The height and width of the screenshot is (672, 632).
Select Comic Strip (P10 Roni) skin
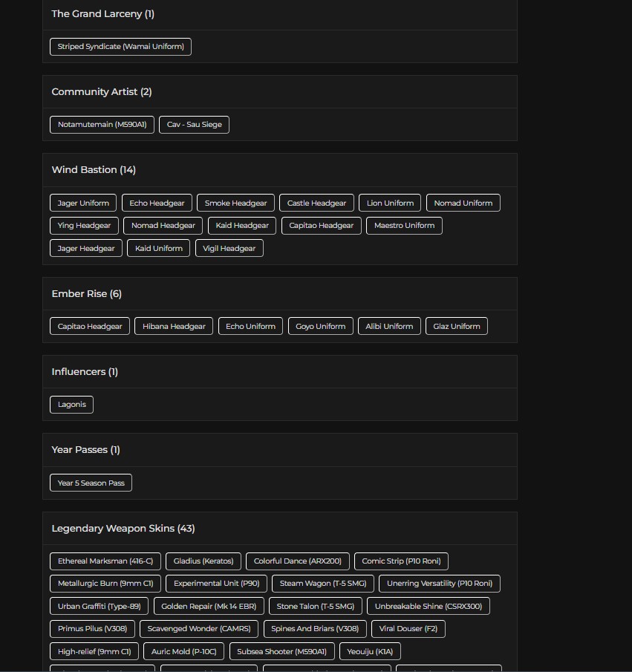pos(401,561)
